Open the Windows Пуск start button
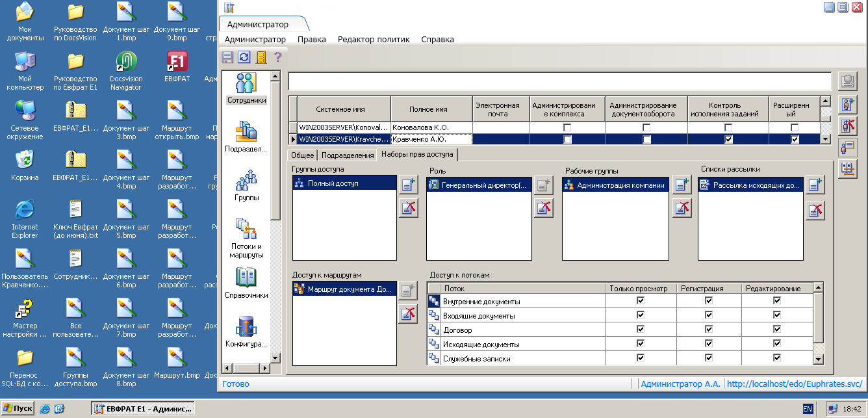The width and height of the screenshot is (868, 418). tap(18, 409)
